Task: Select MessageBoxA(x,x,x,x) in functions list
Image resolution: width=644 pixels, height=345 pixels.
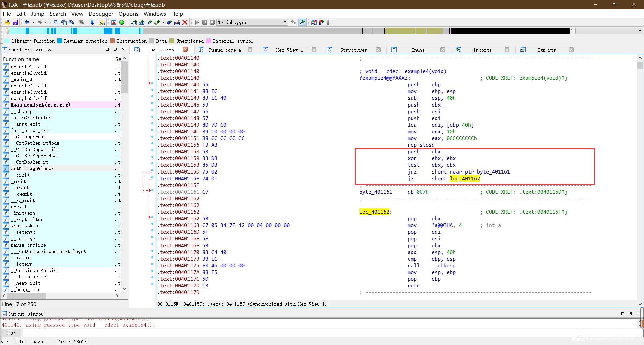Action: 41,105
